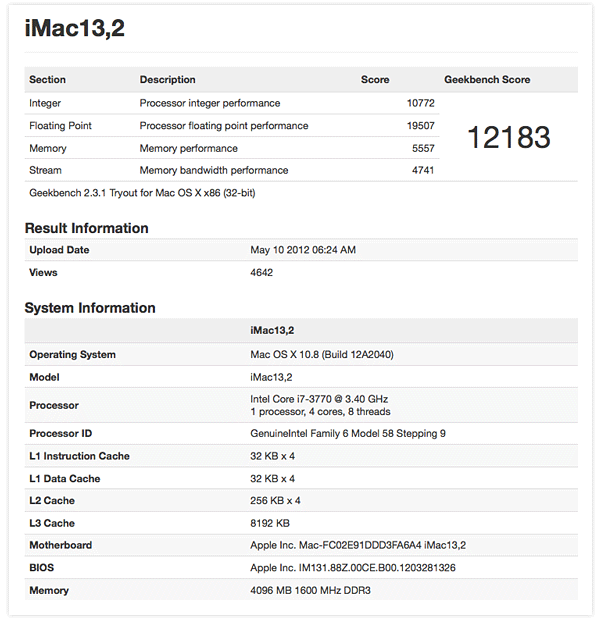Click iMac13,2 header in System Information table
Screen dimensions: 596x622
[272, 330]
